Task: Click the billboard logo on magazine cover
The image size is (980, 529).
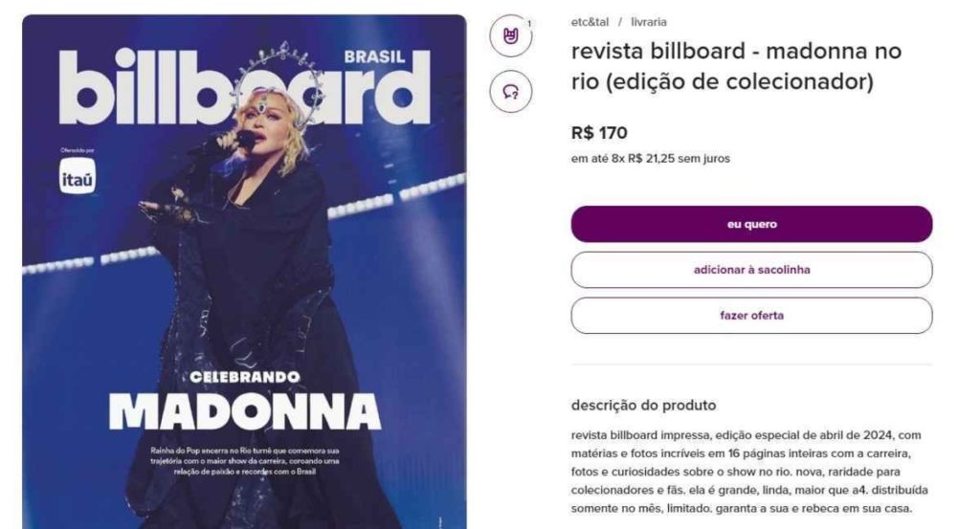Action: click(x=245, y=87)
